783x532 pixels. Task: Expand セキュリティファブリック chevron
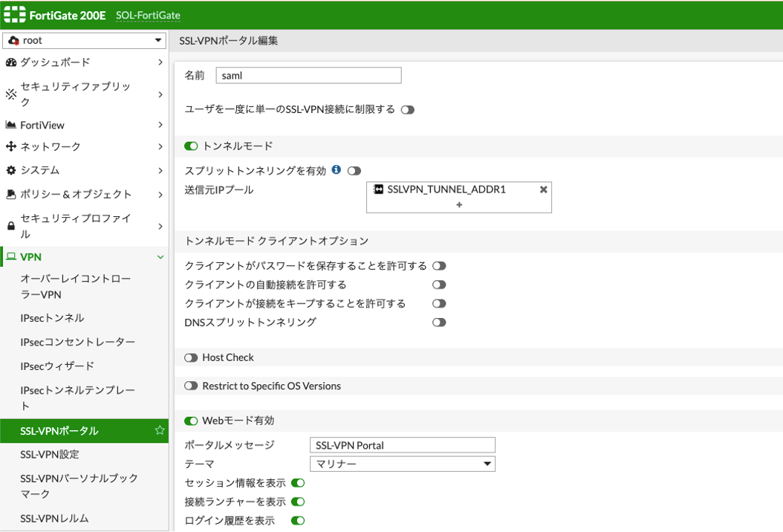point(160,94)
